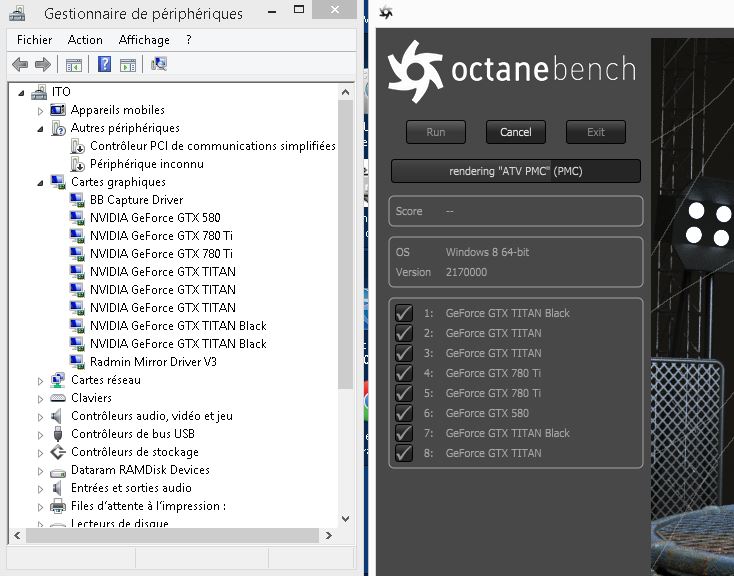
Task: Click the Périphérique inconnu warning icon
Action: click(77, 164)
